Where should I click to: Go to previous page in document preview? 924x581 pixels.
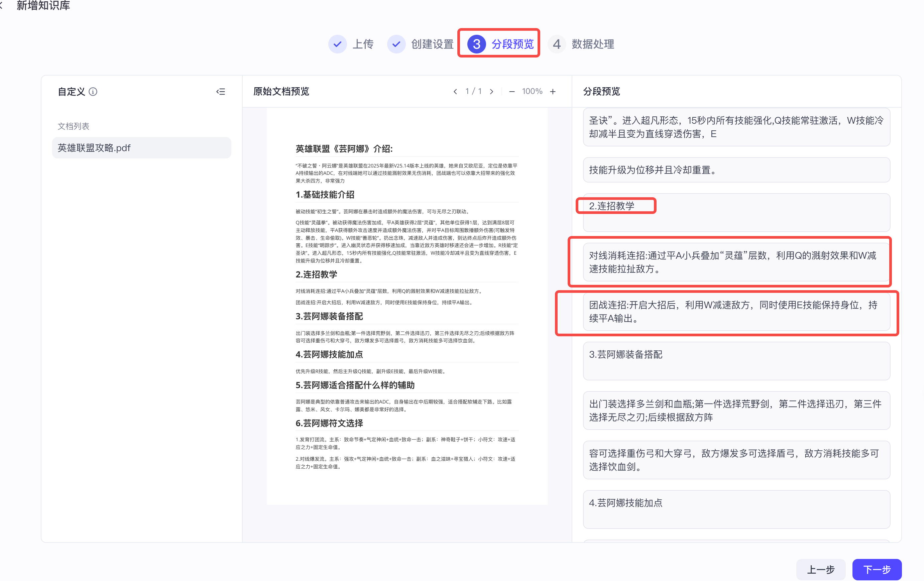pos(455,91)
